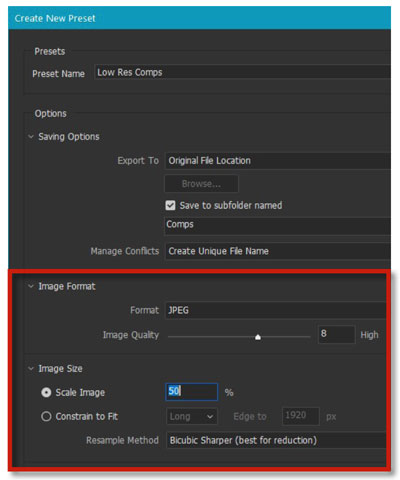Click the Preset Name text field
This screenshot has width=400, height=480.
pyautogui.click(x=242, y=72)
